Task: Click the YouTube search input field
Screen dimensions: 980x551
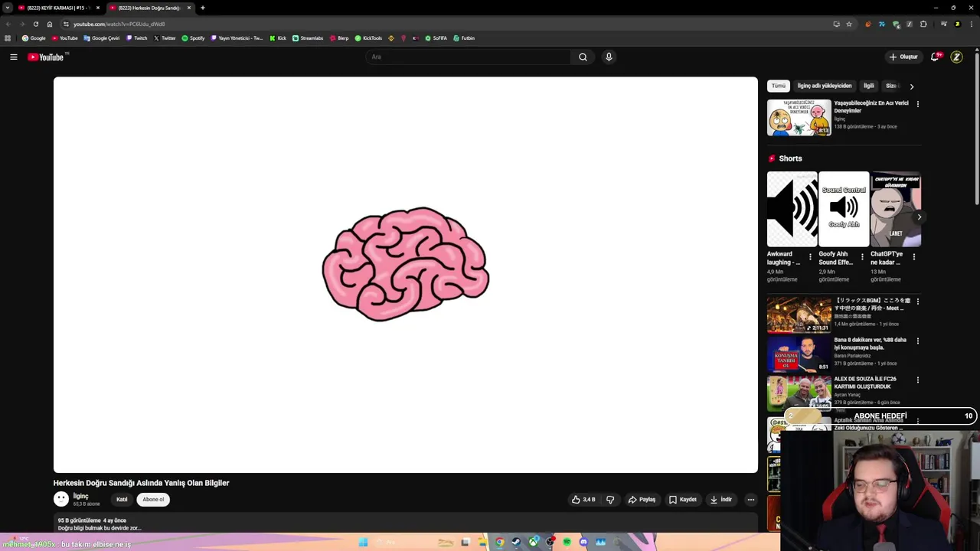Action: pyautogui.click(x=468, y=57)
